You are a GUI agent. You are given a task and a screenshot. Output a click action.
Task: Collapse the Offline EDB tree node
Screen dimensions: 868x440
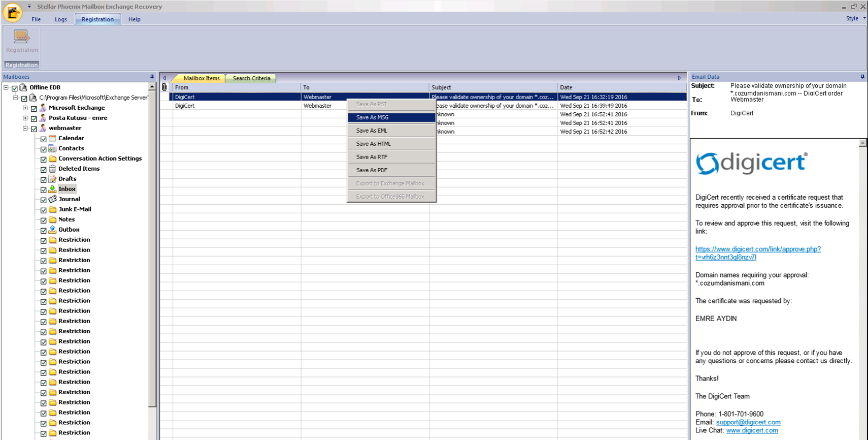[x=6, y=87]
